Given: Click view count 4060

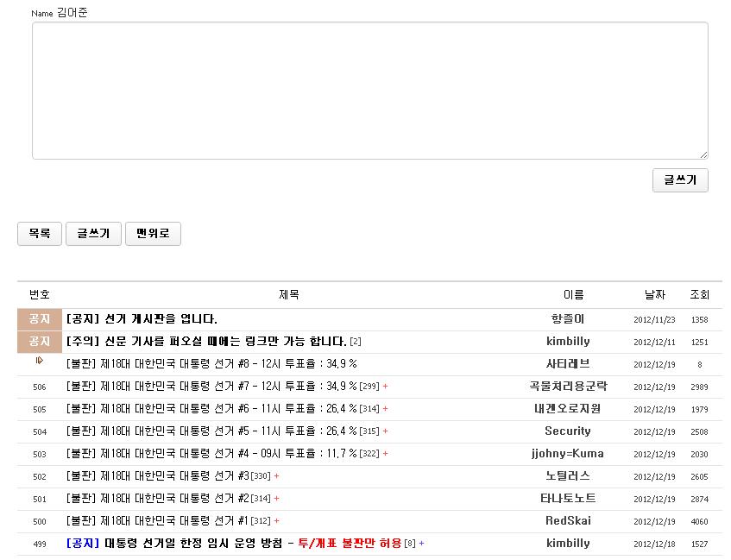Looking at the screenshot, I should pyautogui.click(x=699, y=521).
